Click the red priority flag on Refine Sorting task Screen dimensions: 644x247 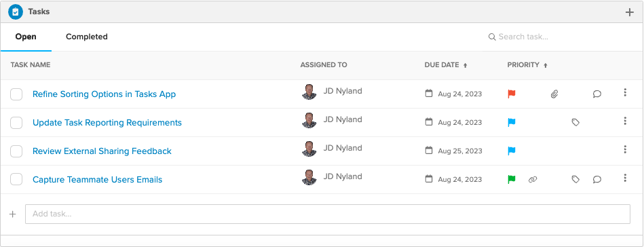512,94
